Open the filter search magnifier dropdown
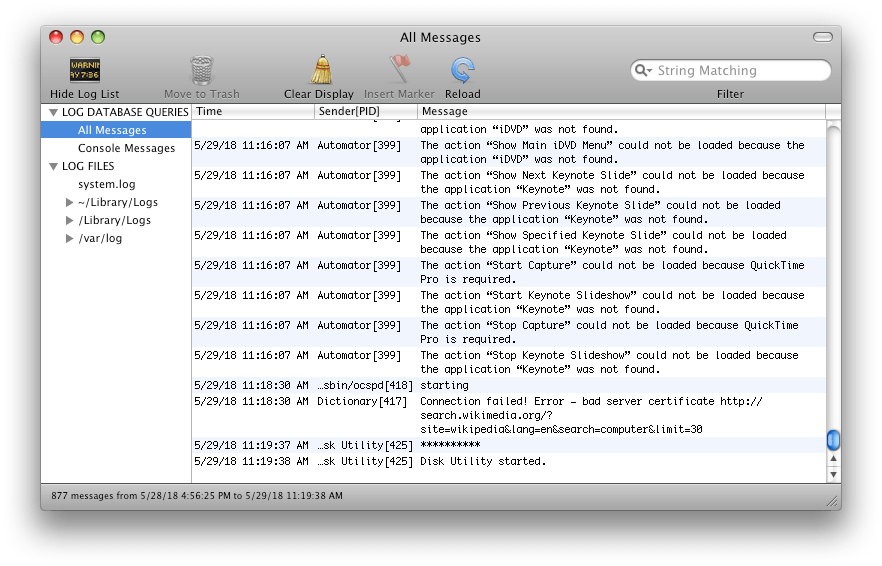882x566 pixels. click(x=642, y=70)
